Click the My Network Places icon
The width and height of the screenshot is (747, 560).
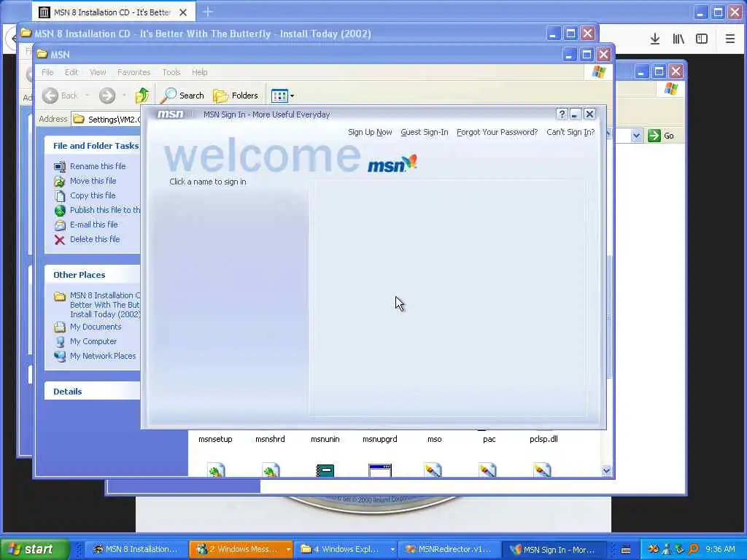tap(60, 356)
